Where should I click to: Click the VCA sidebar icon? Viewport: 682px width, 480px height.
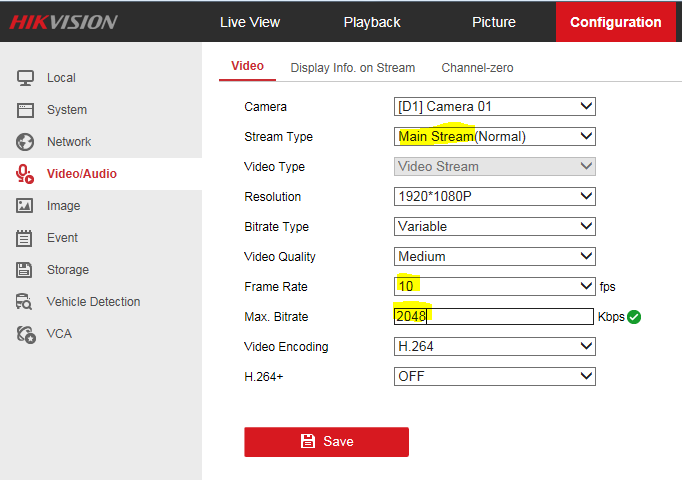26,334
